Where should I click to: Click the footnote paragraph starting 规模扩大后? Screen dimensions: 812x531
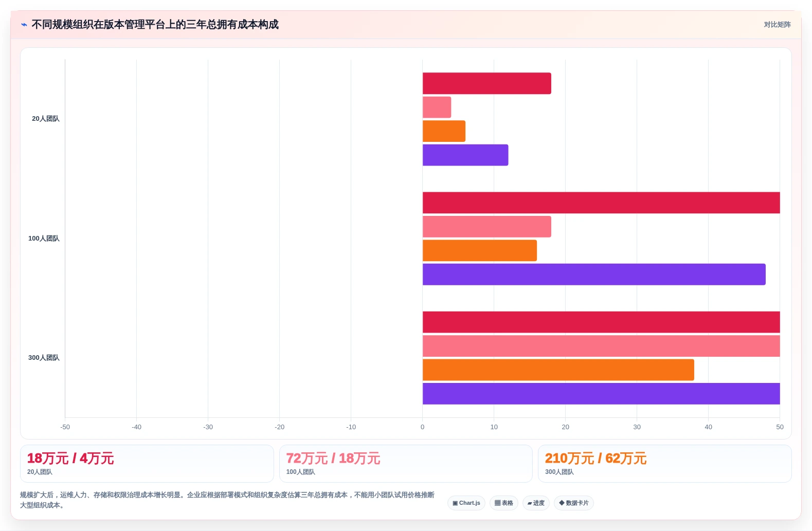click(x=227, y=500)
